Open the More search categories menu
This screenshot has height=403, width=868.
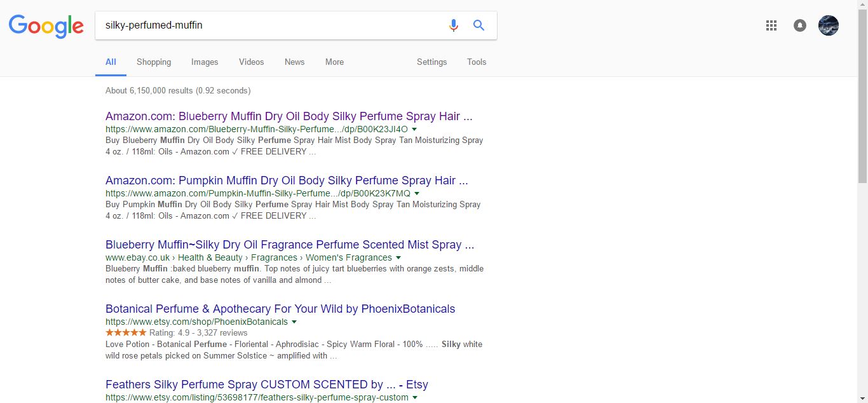click(334, 62)
